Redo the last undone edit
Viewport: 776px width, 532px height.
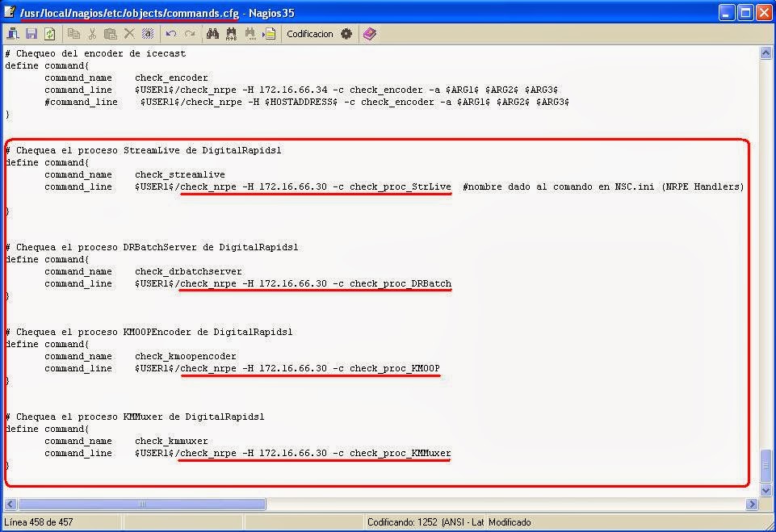(189, 34)
